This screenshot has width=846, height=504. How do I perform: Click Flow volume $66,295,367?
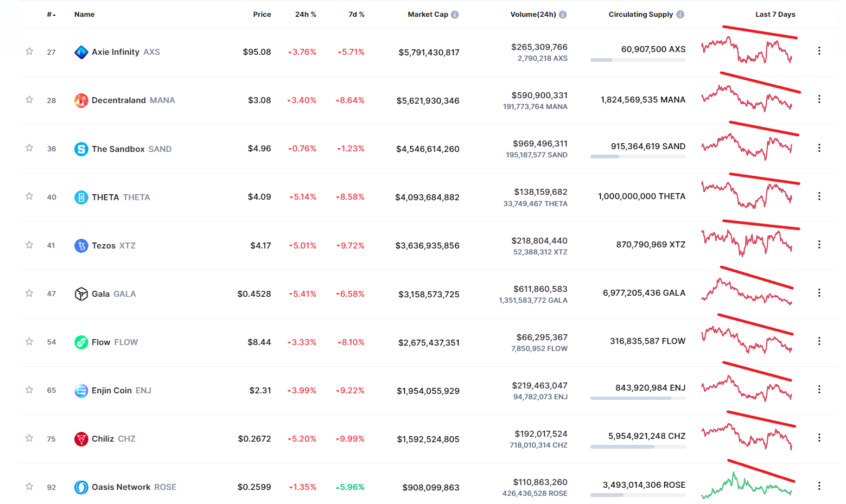[542, 337]
